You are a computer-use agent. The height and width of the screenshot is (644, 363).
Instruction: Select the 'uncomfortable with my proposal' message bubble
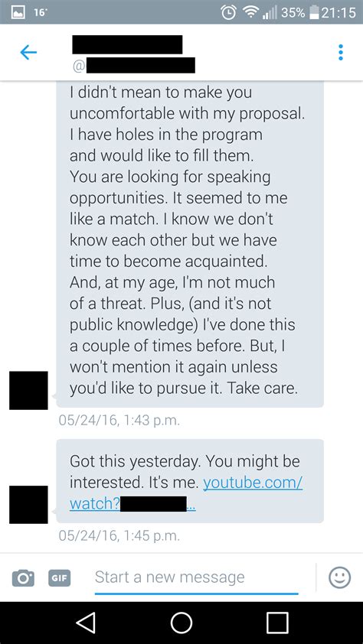point(190,244)
